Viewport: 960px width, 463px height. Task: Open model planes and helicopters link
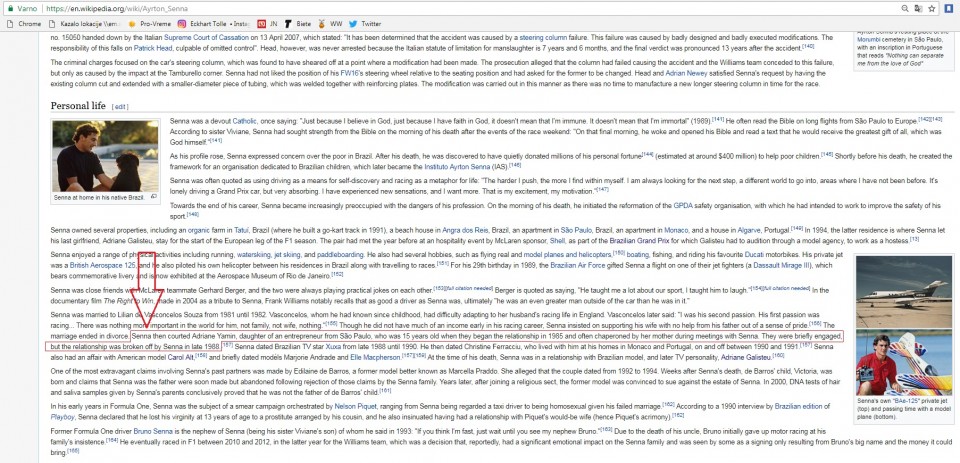567,254
